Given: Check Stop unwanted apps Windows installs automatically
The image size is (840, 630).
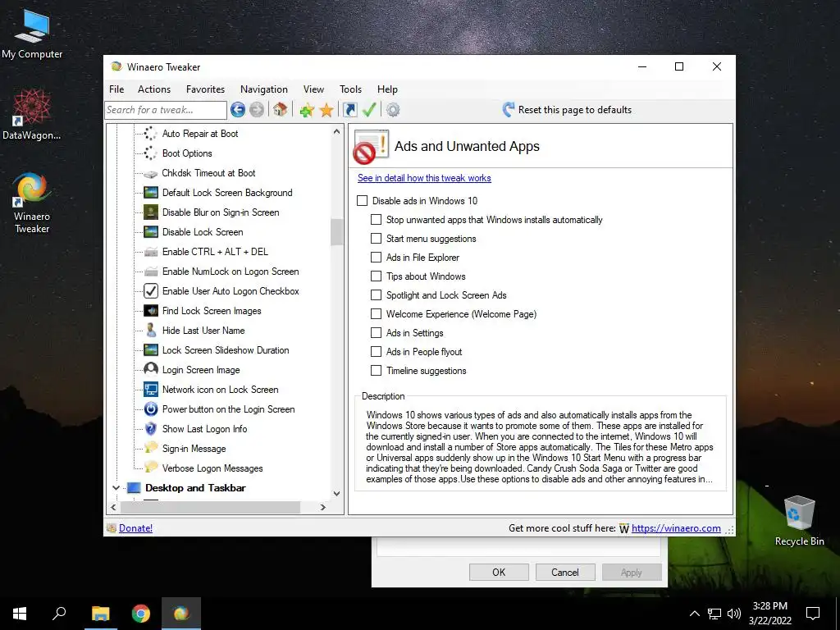Looking at the screenshot, I should (x=376, y=220).
